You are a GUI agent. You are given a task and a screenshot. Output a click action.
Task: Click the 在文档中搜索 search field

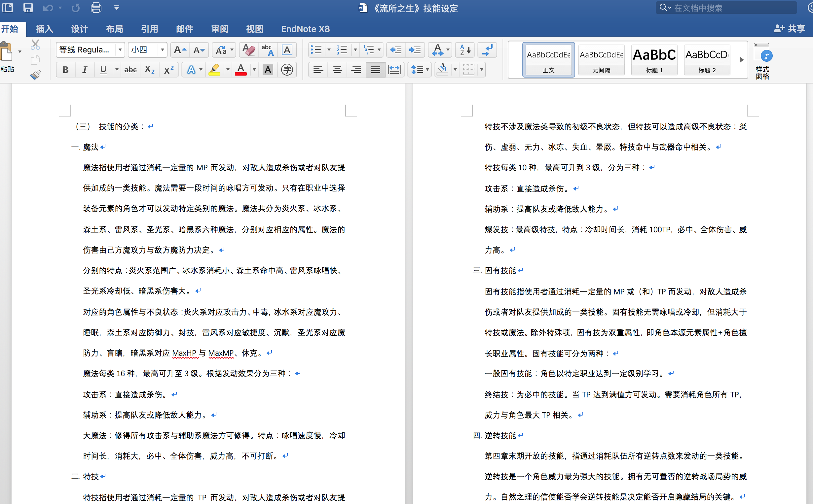click(x=726, y=8)
